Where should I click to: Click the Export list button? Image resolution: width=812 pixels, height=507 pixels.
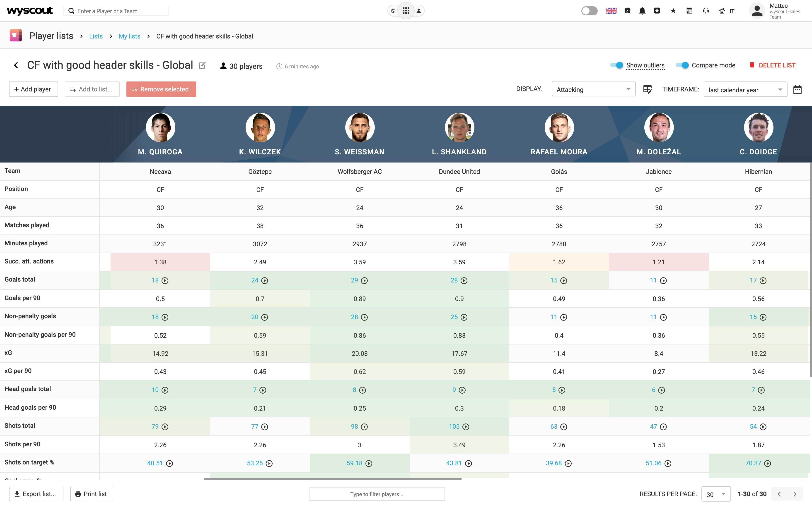(x=36, y=494)
